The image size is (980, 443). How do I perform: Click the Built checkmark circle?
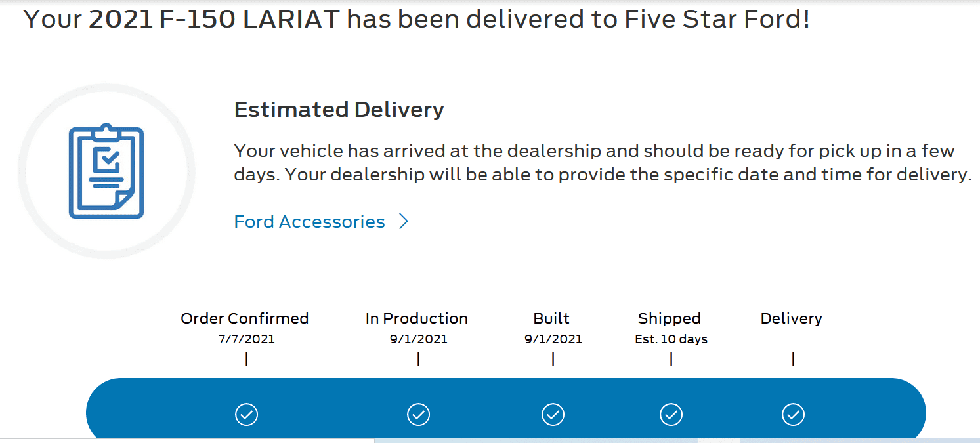553,414
